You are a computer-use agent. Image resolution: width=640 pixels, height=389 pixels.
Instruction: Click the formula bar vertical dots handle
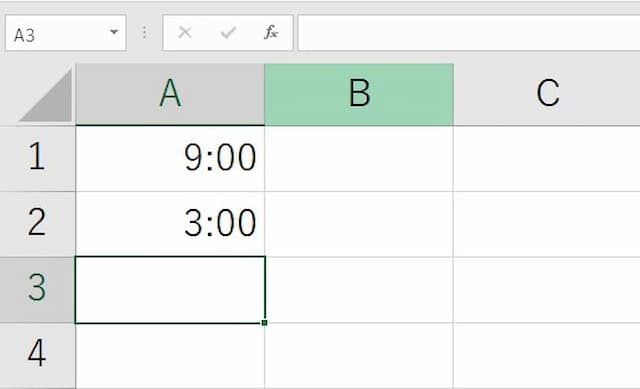click(x=144, y=32)
